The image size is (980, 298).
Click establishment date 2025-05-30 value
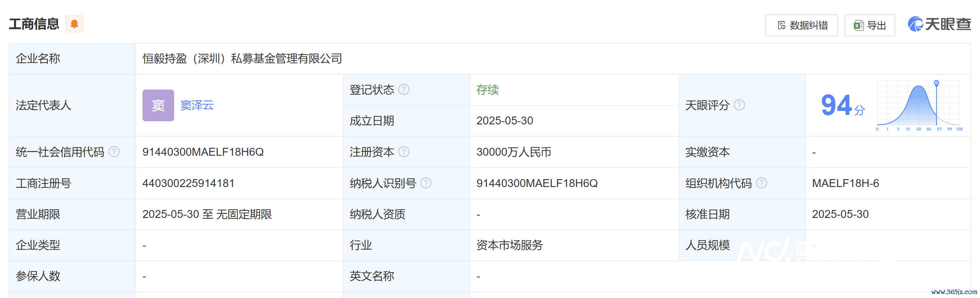[505, 121]
